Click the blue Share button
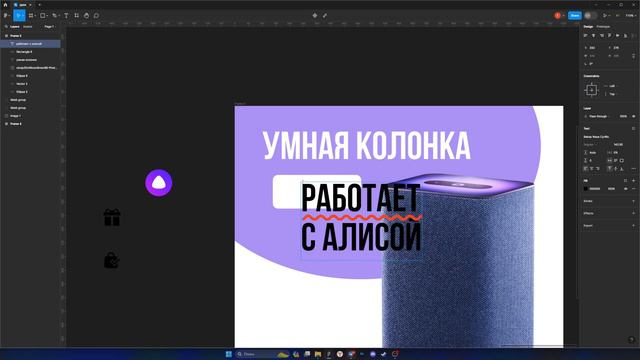This screenshot has height=360, width=640. (x=575, y=16)
